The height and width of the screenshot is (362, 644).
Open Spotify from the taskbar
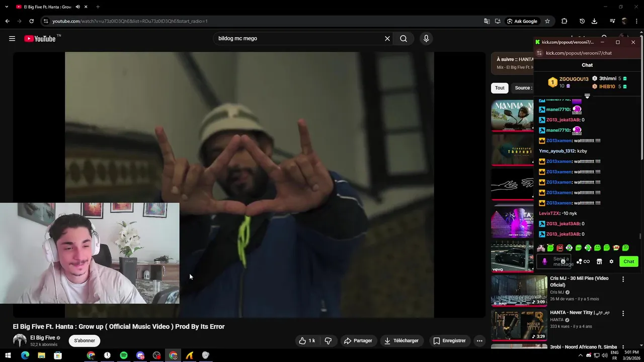pyautogui.click(x=124, y=355)
